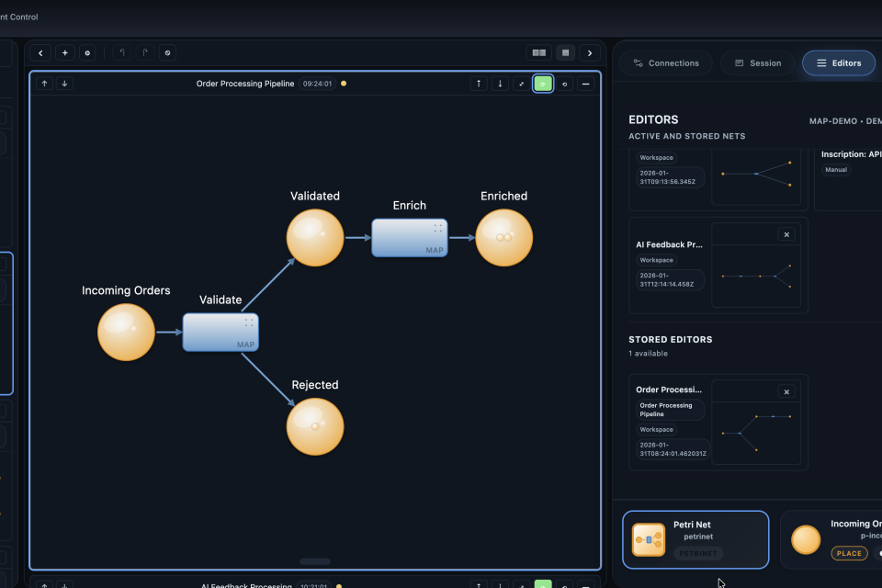Select the Incoming Orders place node
Viewport: 882px width, 588px height.
(x=126, y=332)
